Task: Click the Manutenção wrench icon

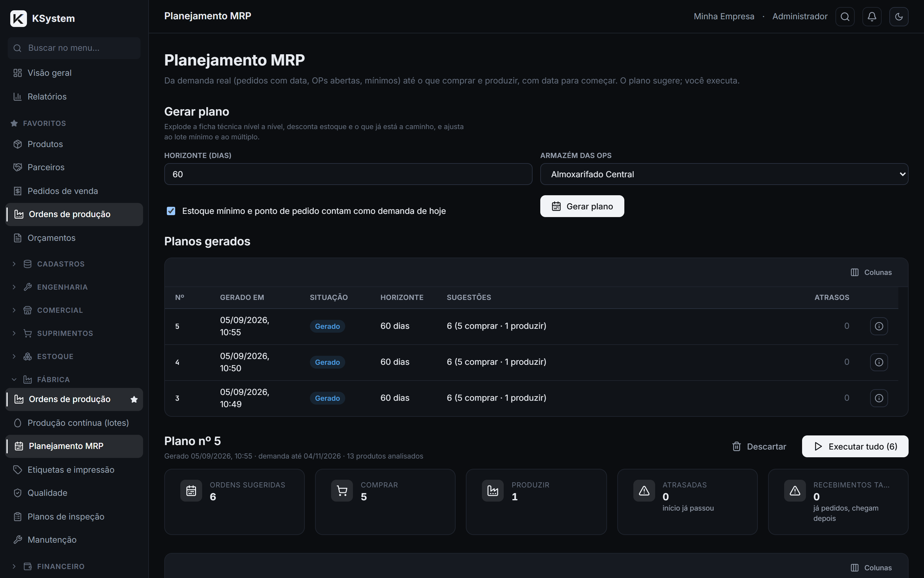Action: 18,539
